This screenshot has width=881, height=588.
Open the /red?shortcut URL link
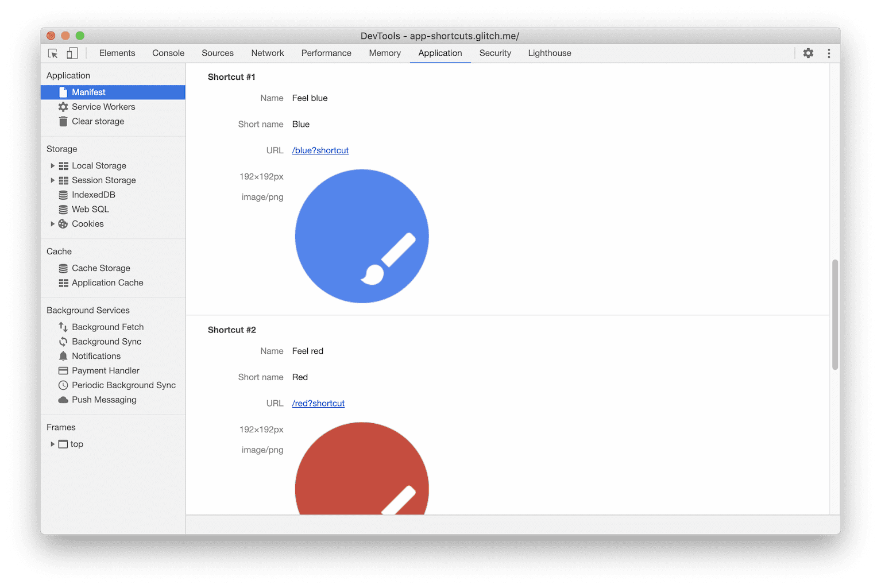click(318, 403)
